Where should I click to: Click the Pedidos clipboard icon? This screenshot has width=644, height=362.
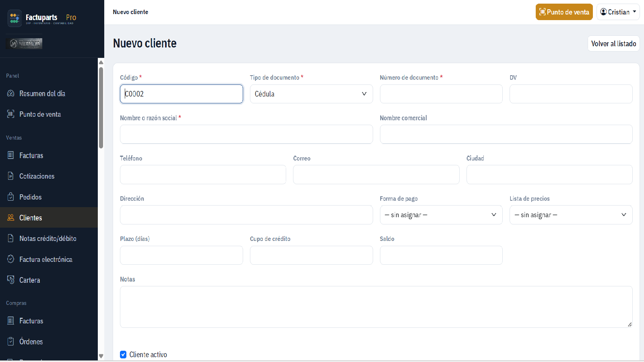[11, 197]
